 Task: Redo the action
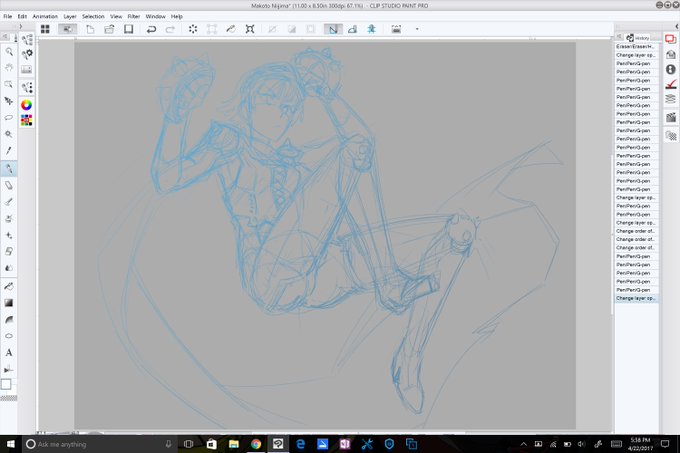coord(170,29)
